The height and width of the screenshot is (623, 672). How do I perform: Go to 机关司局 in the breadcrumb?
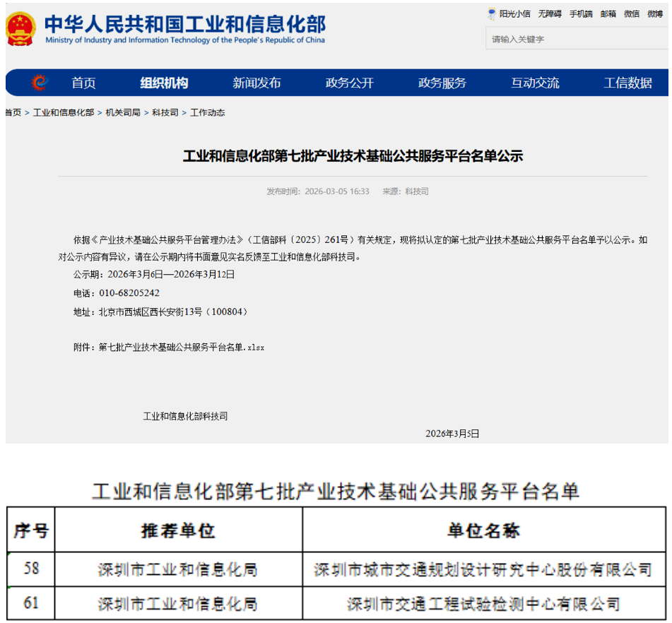point(123,113)
